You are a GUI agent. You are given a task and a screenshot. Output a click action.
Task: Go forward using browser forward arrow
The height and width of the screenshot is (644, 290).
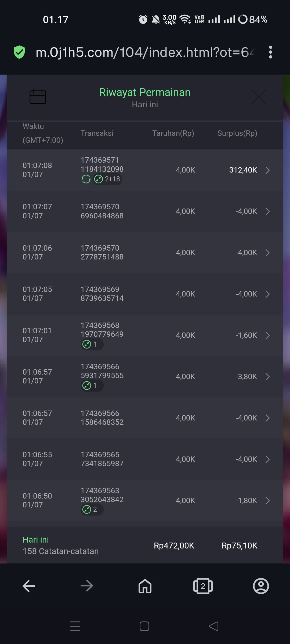point(87,586)
